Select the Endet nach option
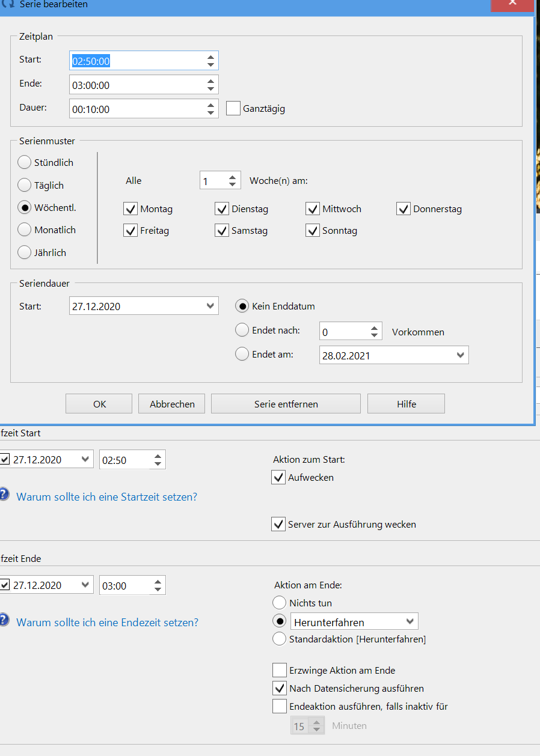 241,329
